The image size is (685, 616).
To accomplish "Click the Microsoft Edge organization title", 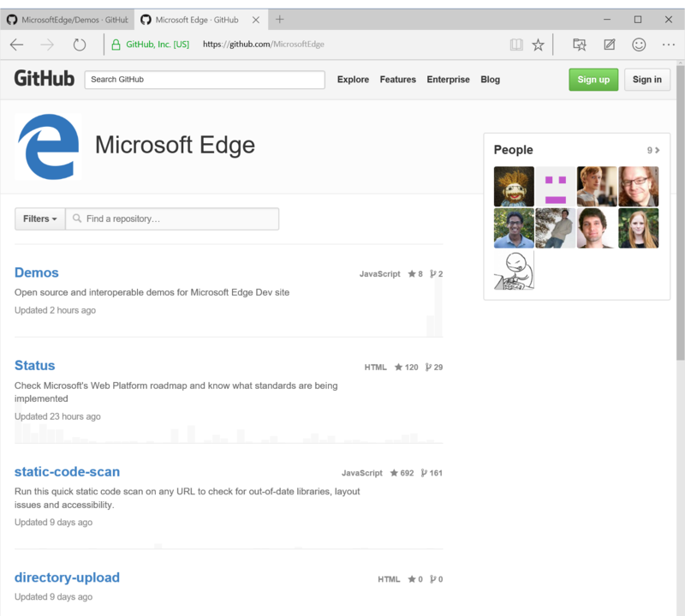I will click(175, 145).
